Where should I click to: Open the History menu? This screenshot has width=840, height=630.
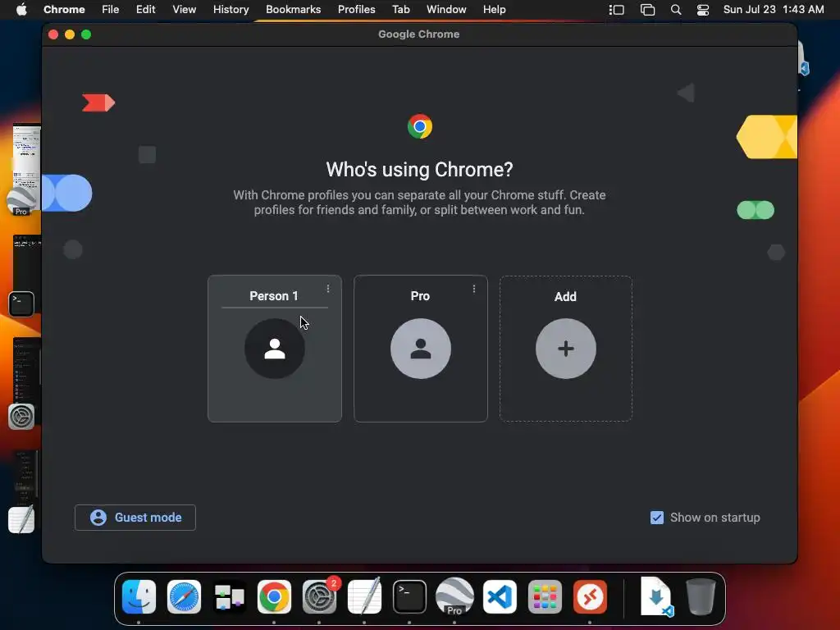tap(231, 10)
